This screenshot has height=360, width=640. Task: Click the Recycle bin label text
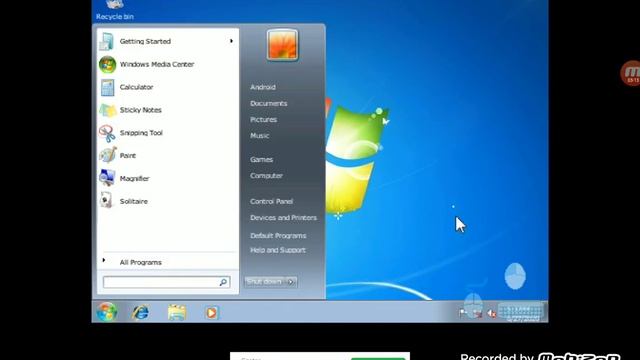pyautogui.click(x=115, y=17)
